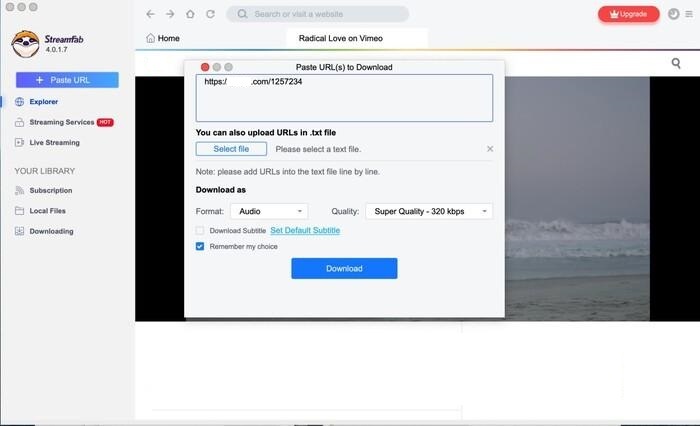Open the Set Default Subtitle link
This screenshot has width=700, height=426.
305,230
